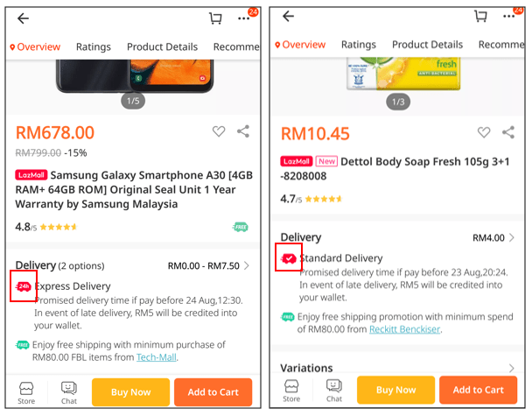Expand Delivery options chevron RM0.00 - RM7.50
Screen dimensions: 532x416
[x=247, y=265]
